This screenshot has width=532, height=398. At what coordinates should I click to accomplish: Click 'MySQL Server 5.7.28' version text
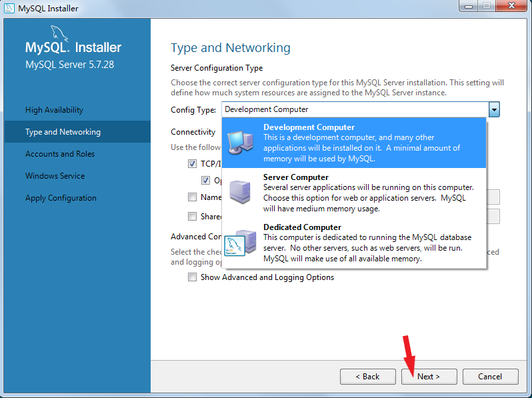coord(69,65)
